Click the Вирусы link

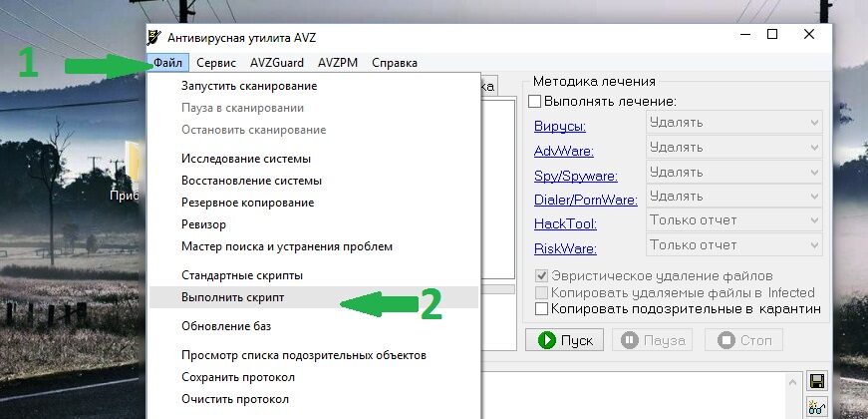click(x=560, y=127)
